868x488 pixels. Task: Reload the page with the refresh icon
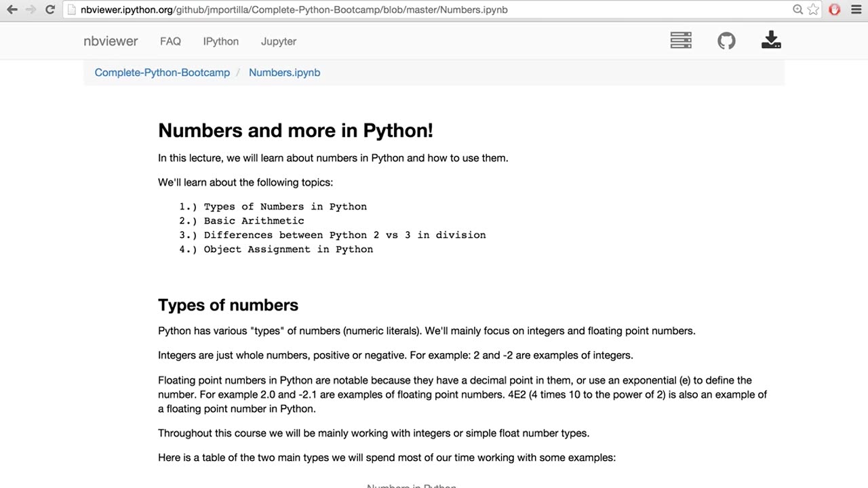50,9
